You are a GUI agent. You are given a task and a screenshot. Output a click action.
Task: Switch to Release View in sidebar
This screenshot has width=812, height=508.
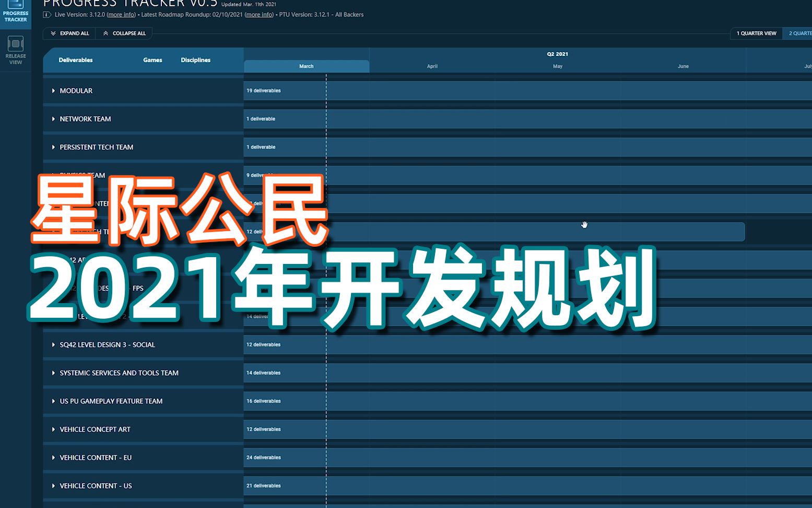(x=16, y=51)
